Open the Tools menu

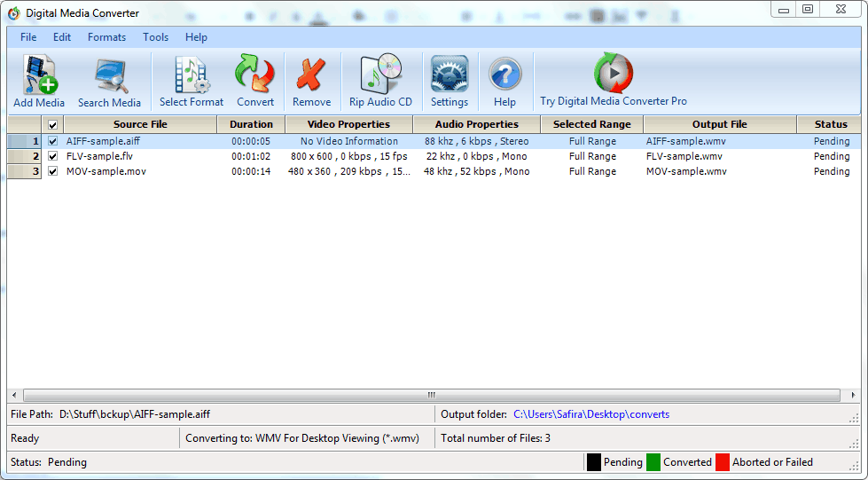point(155,37)
